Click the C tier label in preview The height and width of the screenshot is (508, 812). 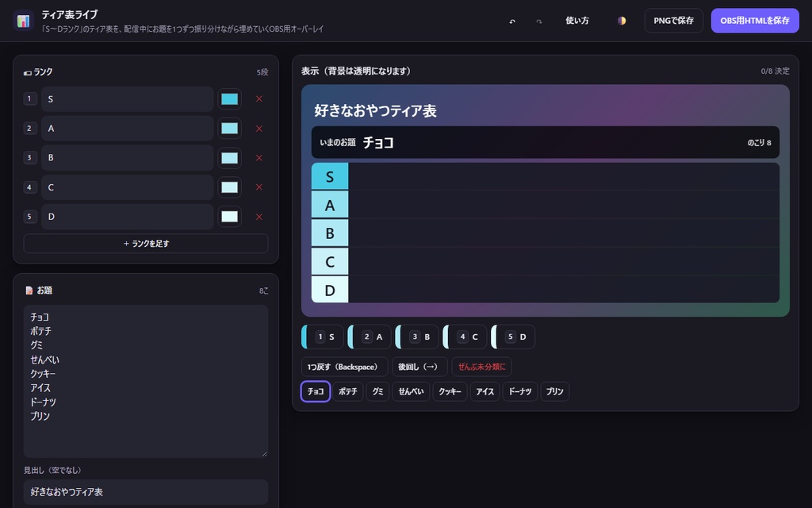tap(330, 262)
